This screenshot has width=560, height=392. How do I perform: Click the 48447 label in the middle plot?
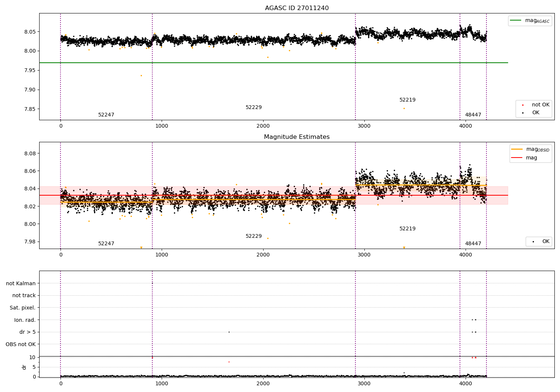click(473, 244)
